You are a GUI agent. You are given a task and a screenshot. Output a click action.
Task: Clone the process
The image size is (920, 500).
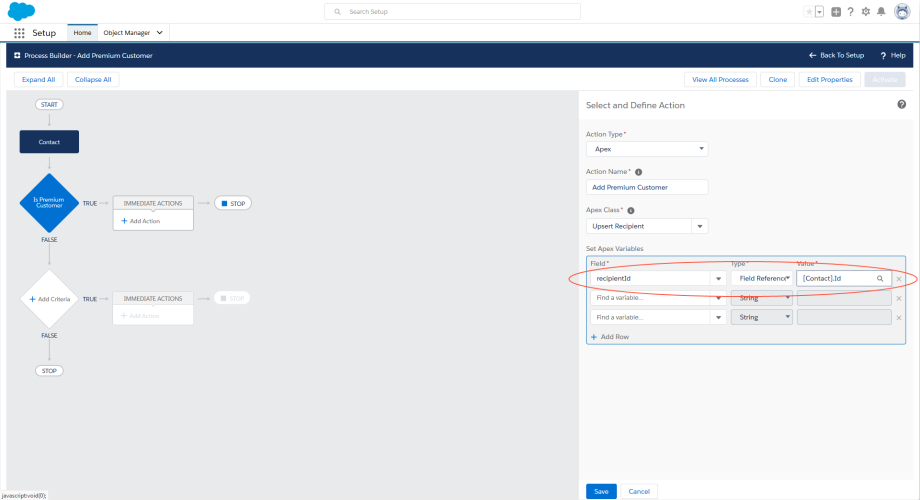click(778, 80)
